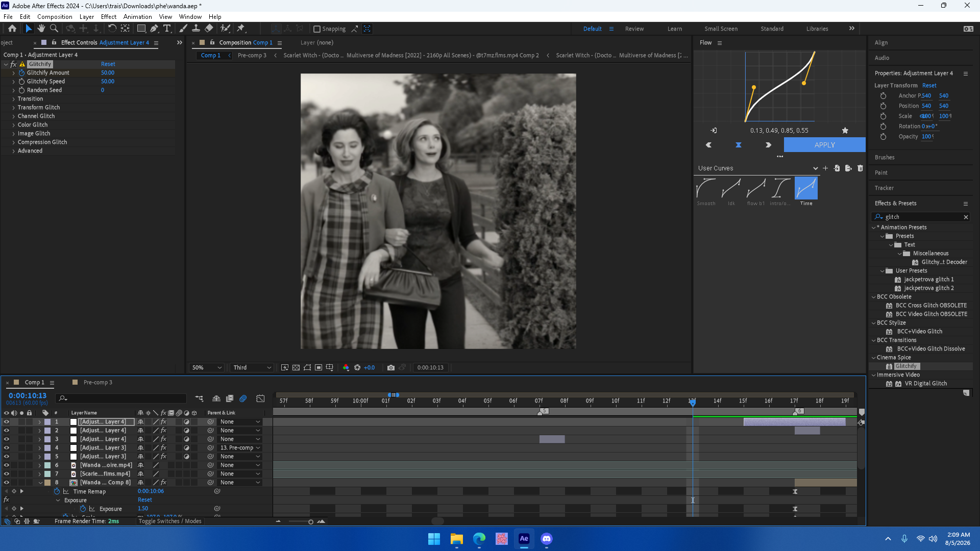The height and width of the screenshot is (551, 980).
Task: Open the 50% magnification dropdown
Action: [x=206, y=367]
